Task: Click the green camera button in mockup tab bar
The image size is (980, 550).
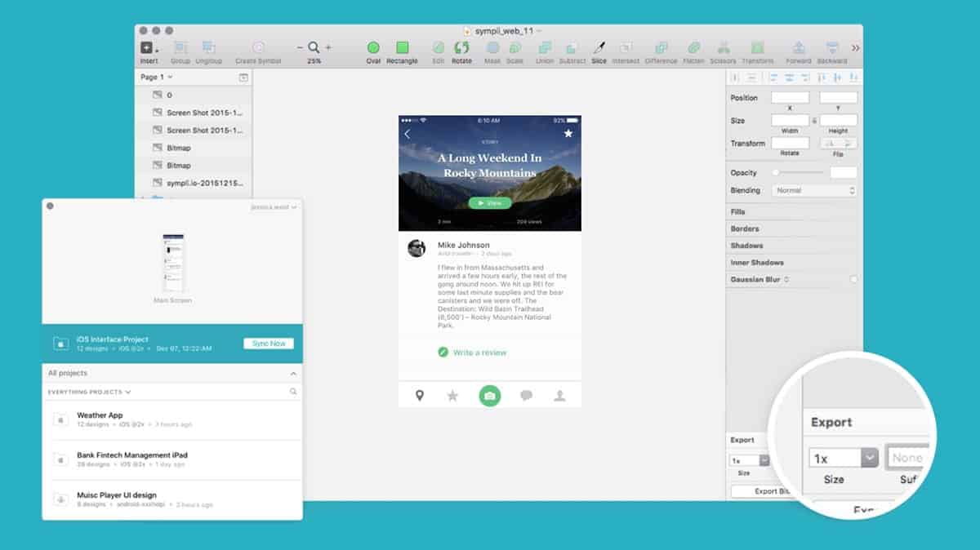Action: coord(489,396)
